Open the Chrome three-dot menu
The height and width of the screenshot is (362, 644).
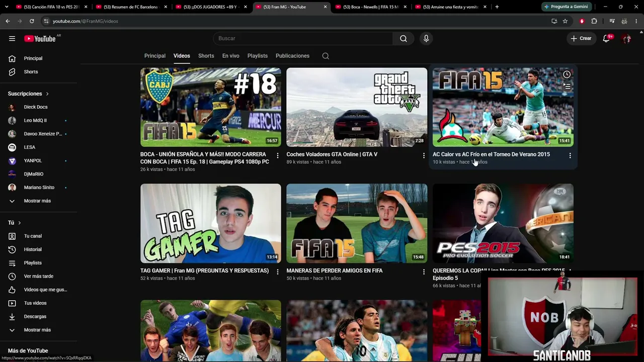tap(636, 21)
